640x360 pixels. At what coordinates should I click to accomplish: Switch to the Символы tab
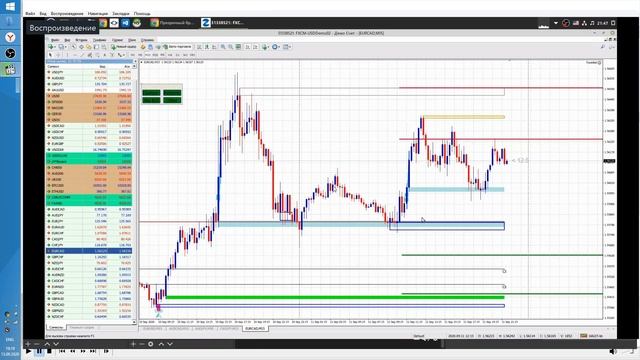click(56, 327)
